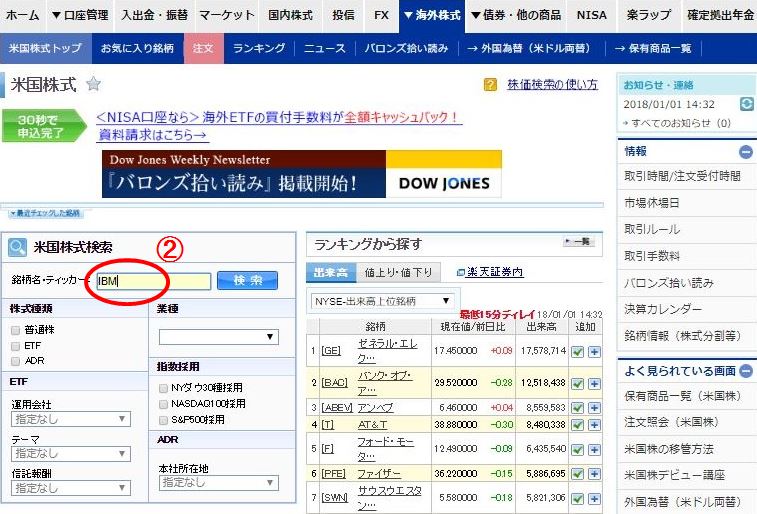757x514 pixels.
Task: Open the 運用会社 dropdown
Action: [x=71, y=419]
